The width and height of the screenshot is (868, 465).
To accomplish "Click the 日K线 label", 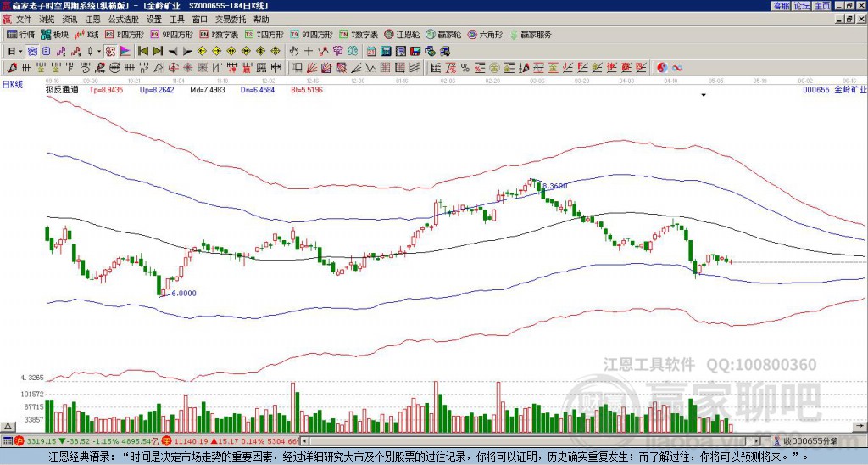I will 12,85.
